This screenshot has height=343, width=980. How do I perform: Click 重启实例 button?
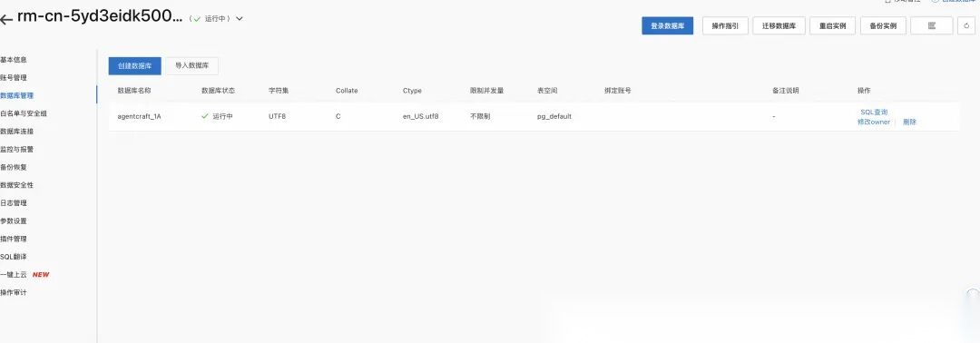(832, 25)
